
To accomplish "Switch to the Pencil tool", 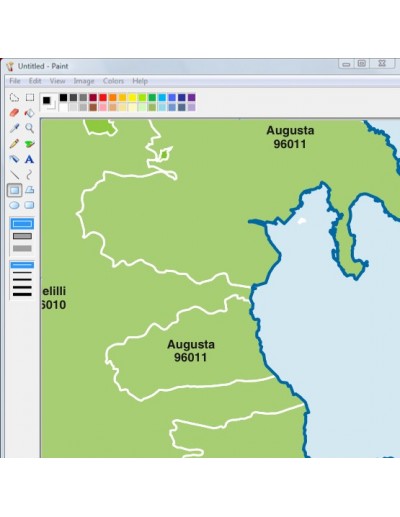I will [x=14, y=144].
